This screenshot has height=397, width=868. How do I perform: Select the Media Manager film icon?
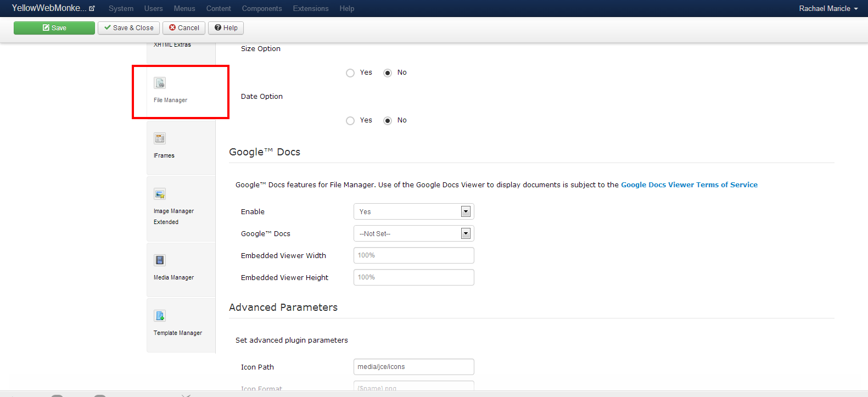click(160, 260)
